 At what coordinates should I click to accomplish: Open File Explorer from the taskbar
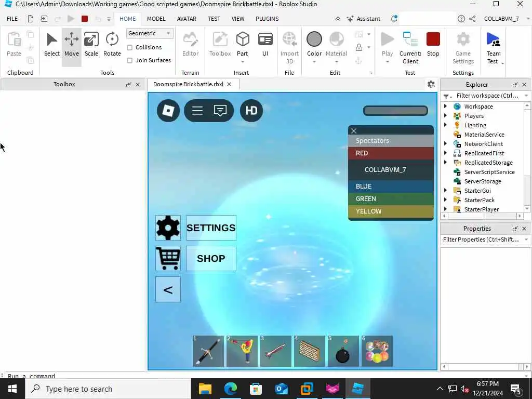(205, 389)
